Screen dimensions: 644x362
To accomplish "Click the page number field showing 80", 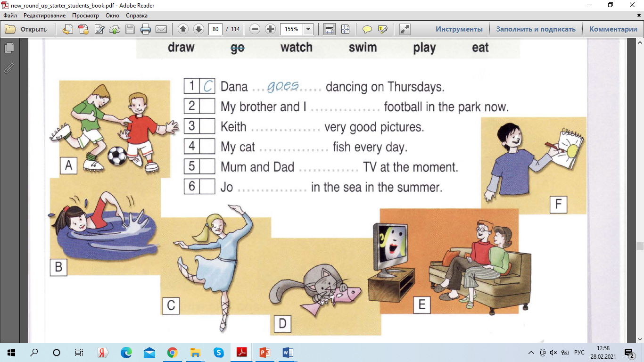I will (215, 29).
